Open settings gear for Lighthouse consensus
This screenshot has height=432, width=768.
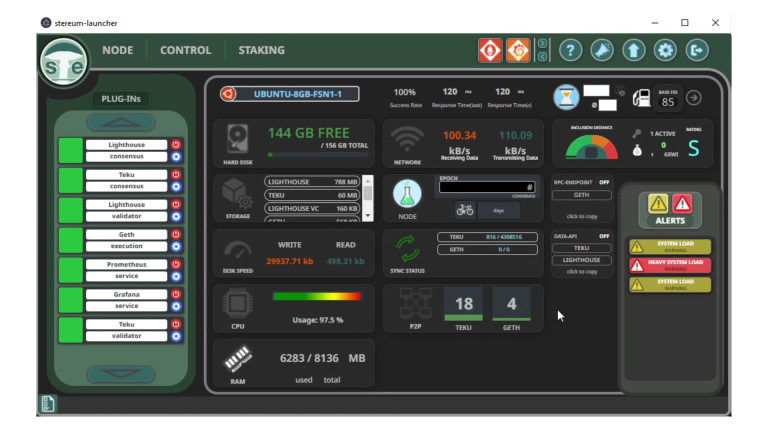176,157
